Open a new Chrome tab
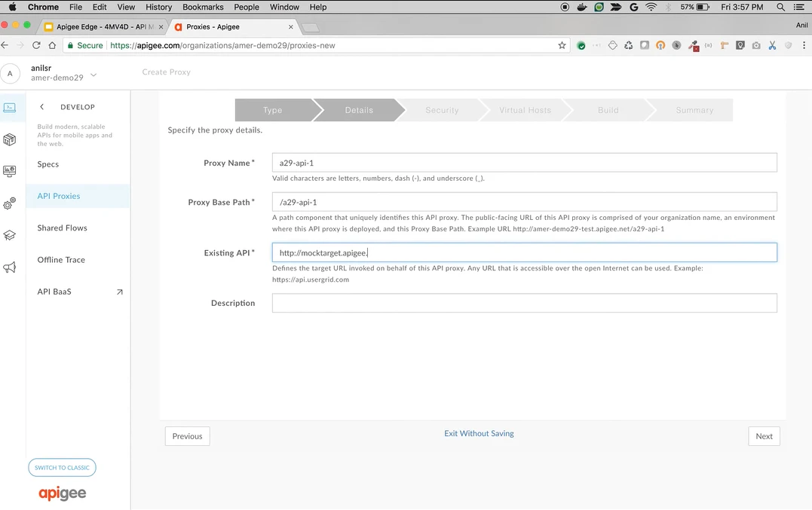The width and height of the screenshot is (812, 510). coord(310,27)
